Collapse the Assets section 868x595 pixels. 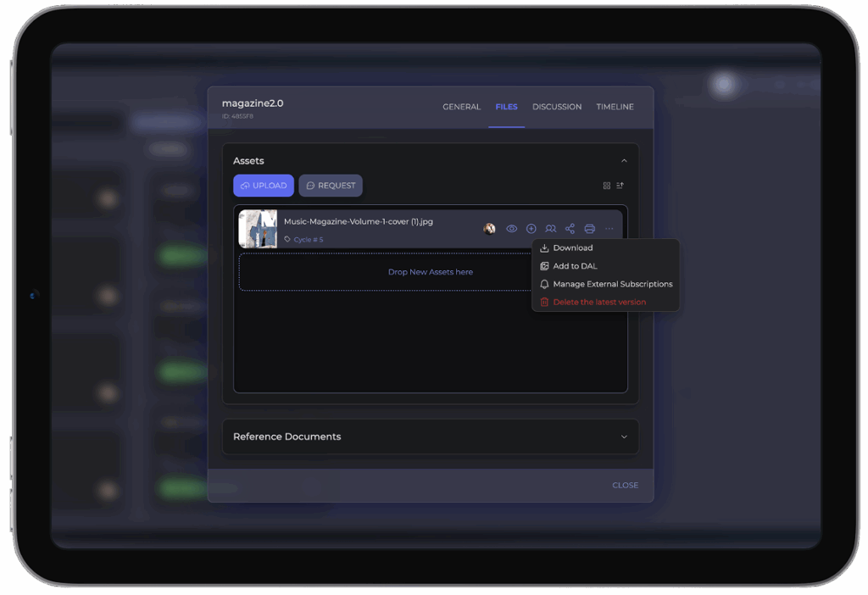tap(624, 161)
